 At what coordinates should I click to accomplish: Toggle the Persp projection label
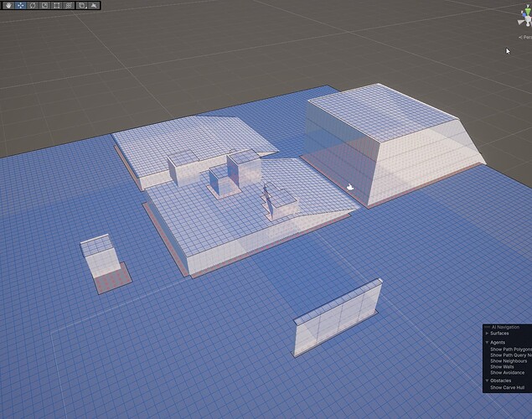pos(525,38)
